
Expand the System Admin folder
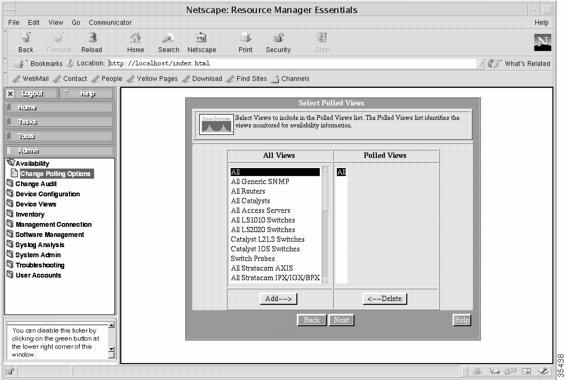click(x=34, y=255)
